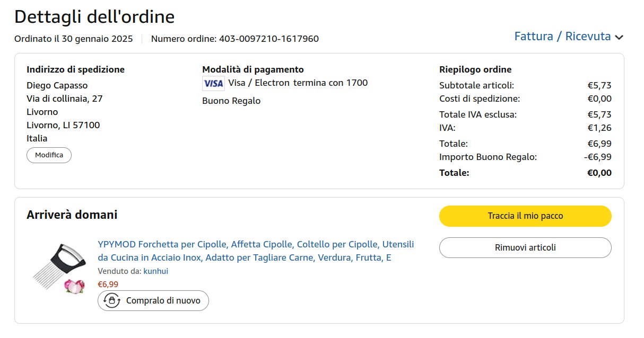Click the buy-again icon beside Compralo di nuovo
The height and width of the screenshot is (338, 644).
(x=111, y=300)
